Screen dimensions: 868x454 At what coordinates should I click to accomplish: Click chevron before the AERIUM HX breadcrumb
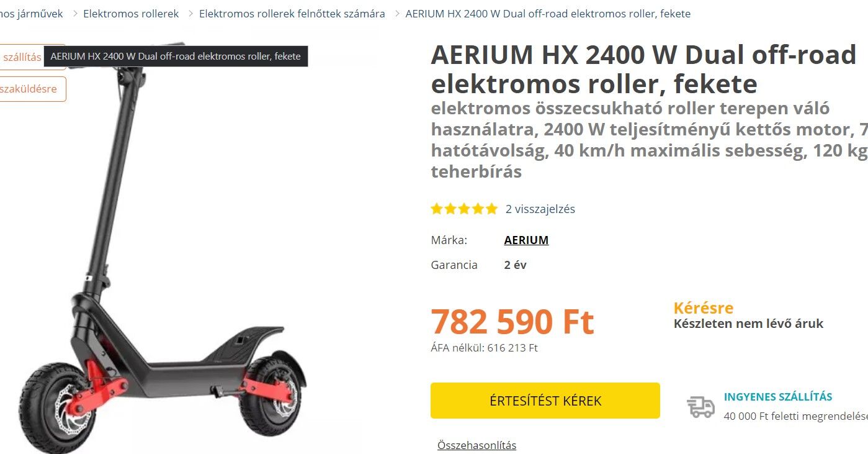click(x=397, y=14)
